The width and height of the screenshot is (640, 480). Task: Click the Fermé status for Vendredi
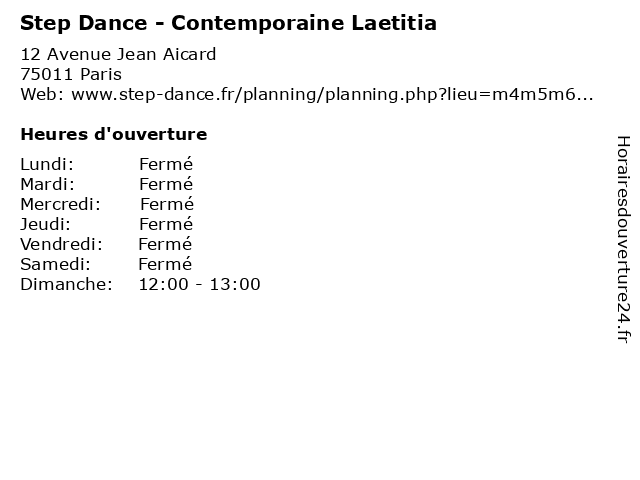[165, 244]
